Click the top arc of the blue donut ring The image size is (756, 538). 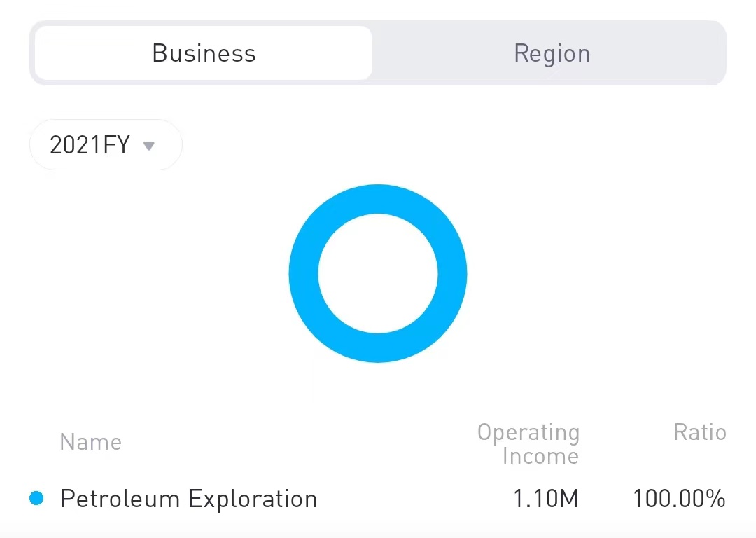(x=378, y=199)
